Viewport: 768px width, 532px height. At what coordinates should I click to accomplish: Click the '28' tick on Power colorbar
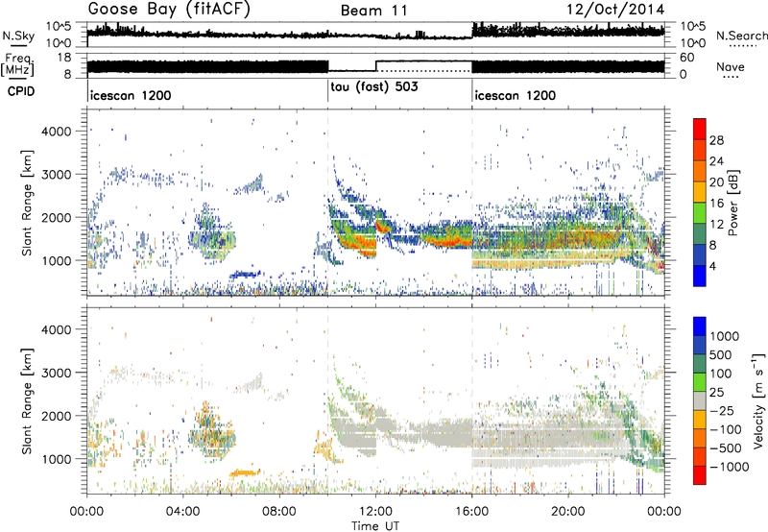(716, 140)
